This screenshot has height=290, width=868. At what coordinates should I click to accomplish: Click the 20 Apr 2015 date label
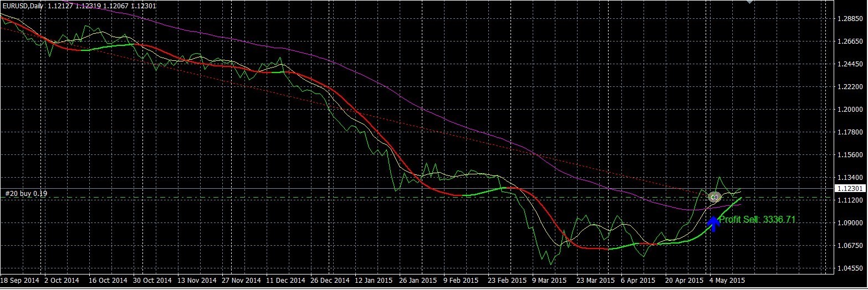pyautogui.click(x=685, y=281)
